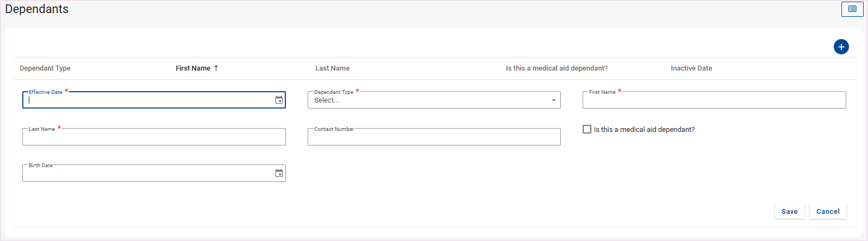Click the Dependant Type dropdown arrow
Viewport: 868px width, 241px height.
[x=553, y=100]
